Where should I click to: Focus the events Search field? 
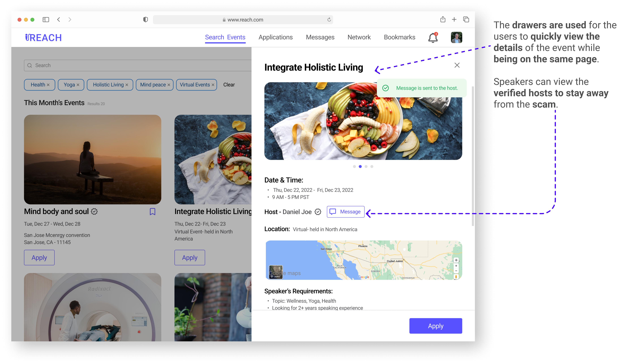pyautogui.click(x=138, y=65)
